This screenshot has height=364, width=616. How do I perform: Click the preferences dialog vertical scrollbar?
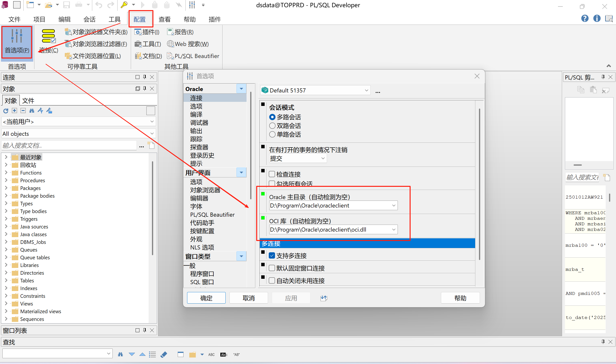pyautogui.click(x=479, y=184)
